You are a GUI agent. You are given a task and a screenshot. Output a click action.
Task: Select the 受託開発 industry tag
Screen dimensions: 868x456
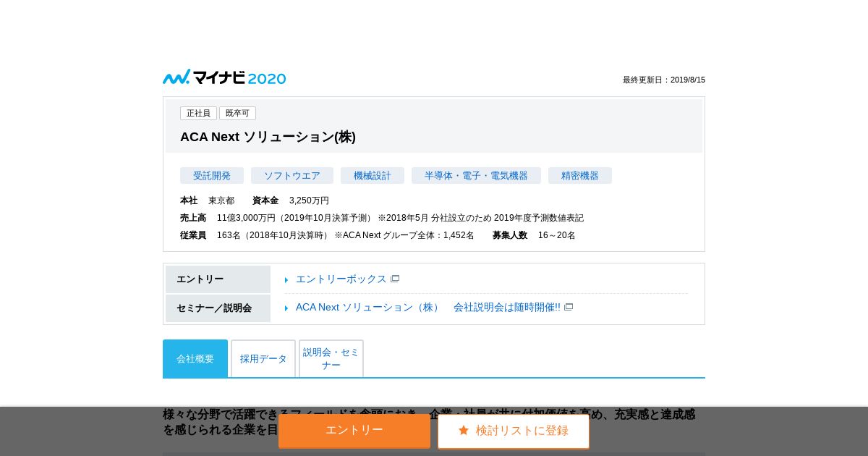pos(212,176)
